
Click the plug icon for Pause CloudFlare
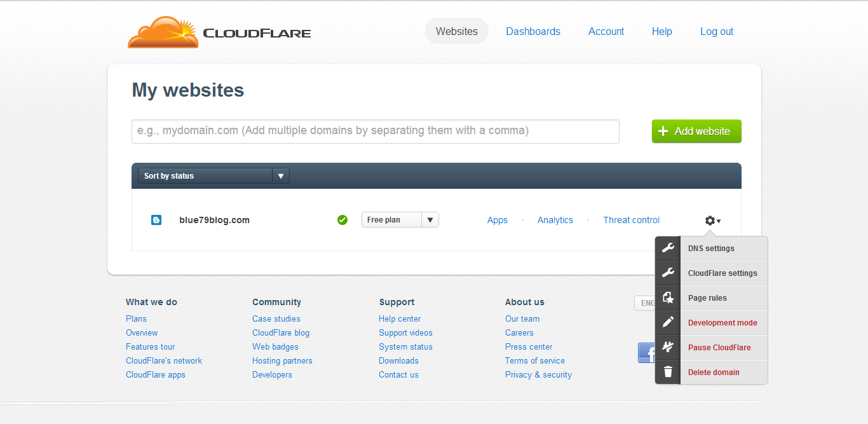668,347
